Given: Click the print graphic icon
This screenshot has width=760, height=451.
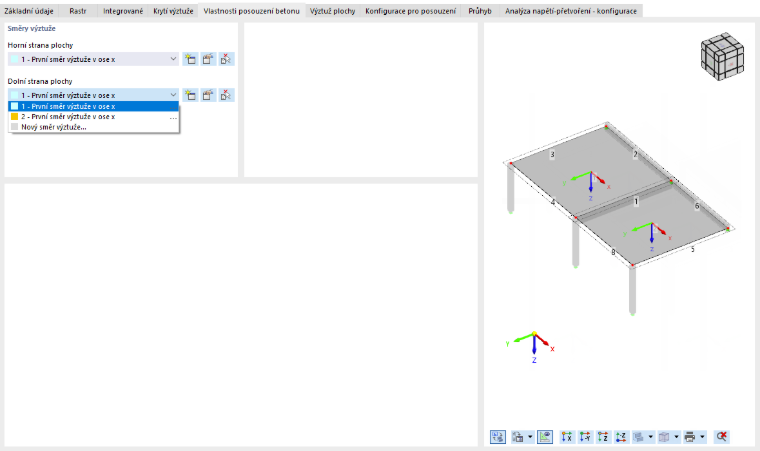Looking at the screenshot, I should tap(690, 437).
